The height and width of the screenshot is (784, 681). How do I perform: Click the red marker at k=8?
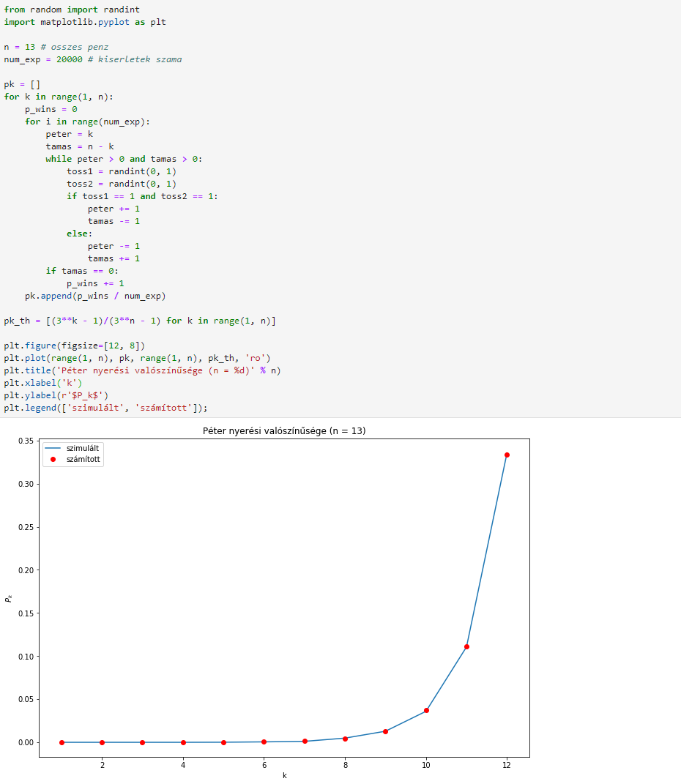pyautogui.click(x=346, y=739)
